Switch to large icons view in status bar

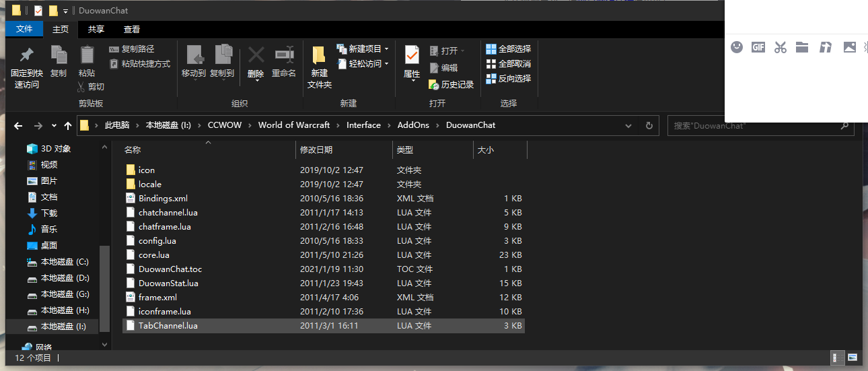pos(852,358)
